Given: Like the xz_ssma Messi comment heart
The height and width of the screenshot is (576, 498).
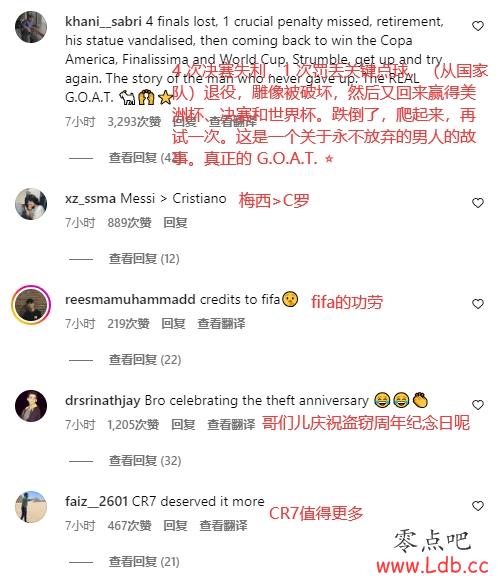Looking at the screenshot, I should coord(477,203).
